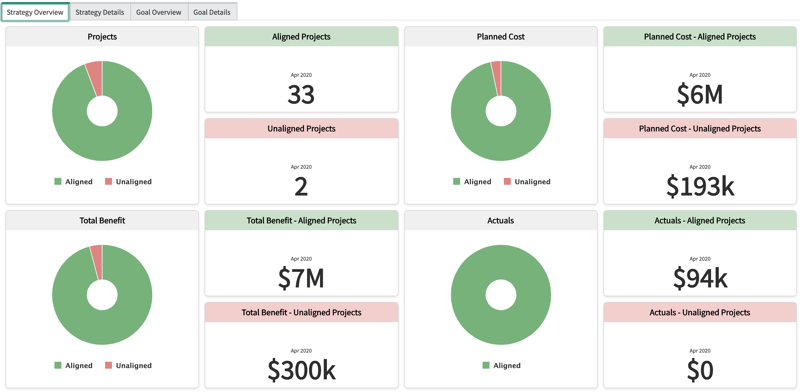The image size is (800, 392).
Task: Toggle Unaligned legend swatch in Planned Cost chart
Action: [x=507, y=182]
